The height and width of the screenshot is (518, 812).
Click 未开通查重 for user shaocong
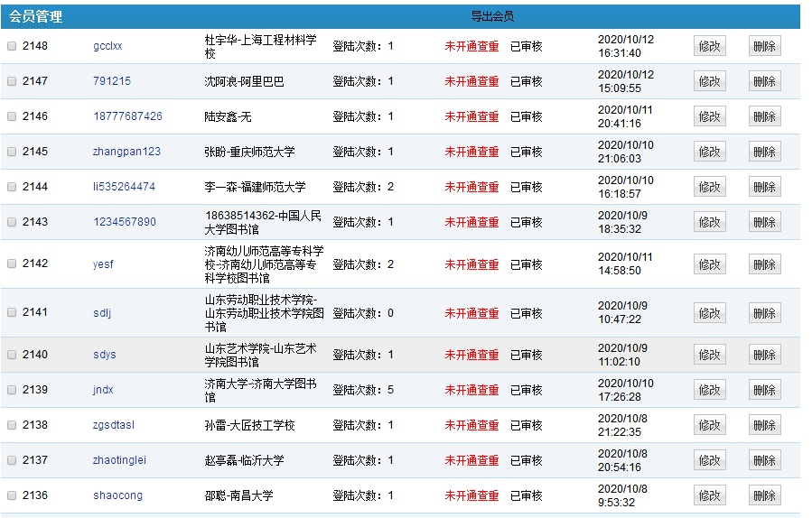click(471, 495)
